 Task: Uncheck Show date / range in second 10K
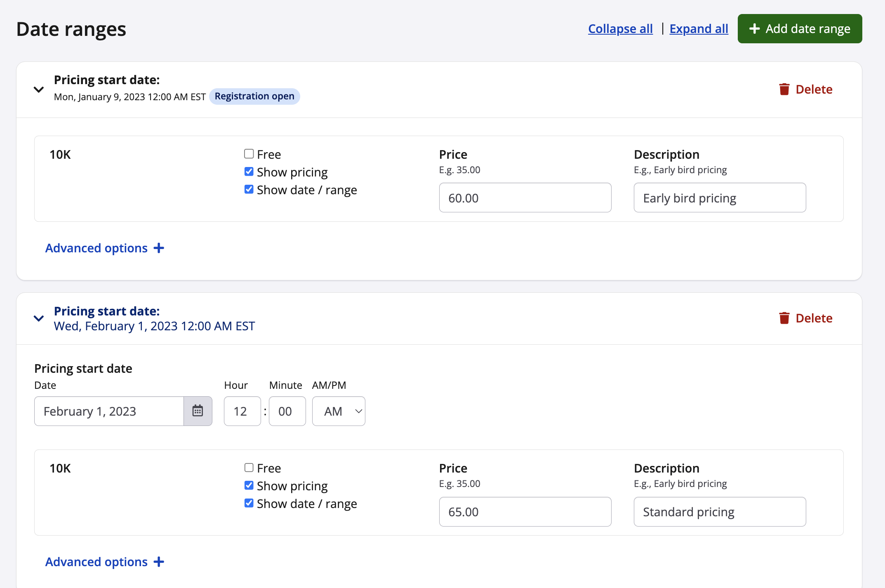pyautogui.click(x=249, y=503)
